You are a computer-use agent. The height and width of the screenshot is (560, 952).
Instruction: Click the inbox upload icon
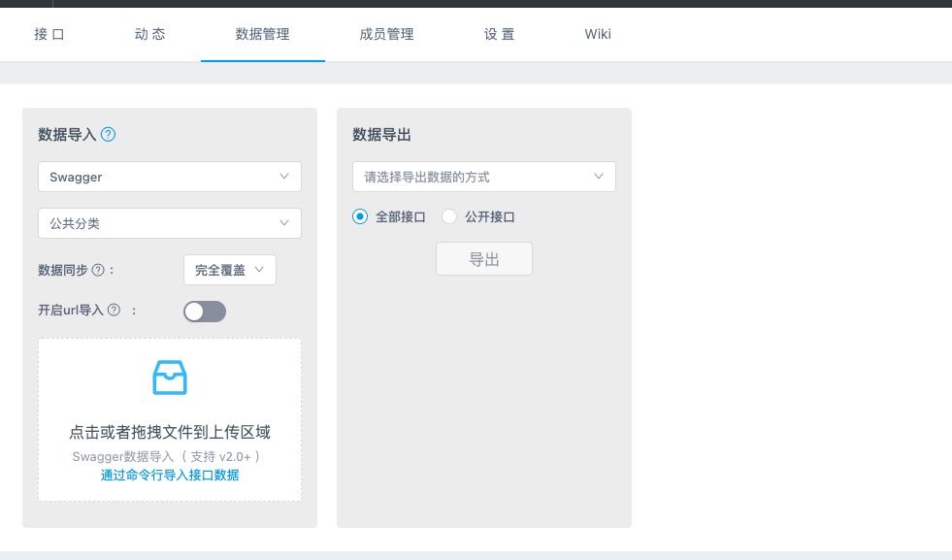click(170, 378)
